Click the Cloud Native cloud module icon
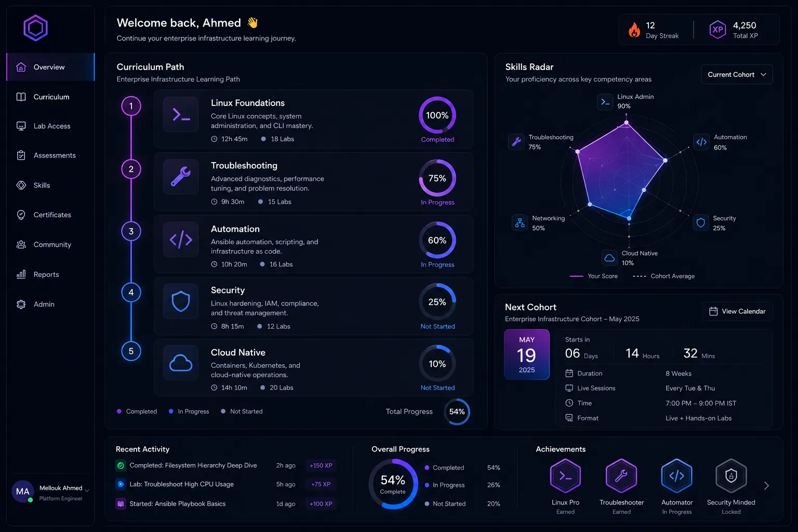Viewport: 798px width, 532px height. click(181, 363)
